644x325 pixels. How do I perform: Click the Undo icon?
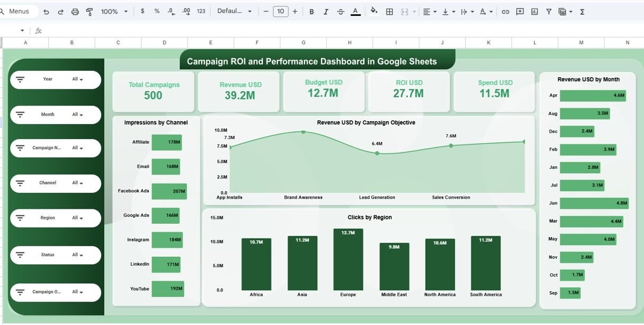pyautogui.click(x=46, y=12)
